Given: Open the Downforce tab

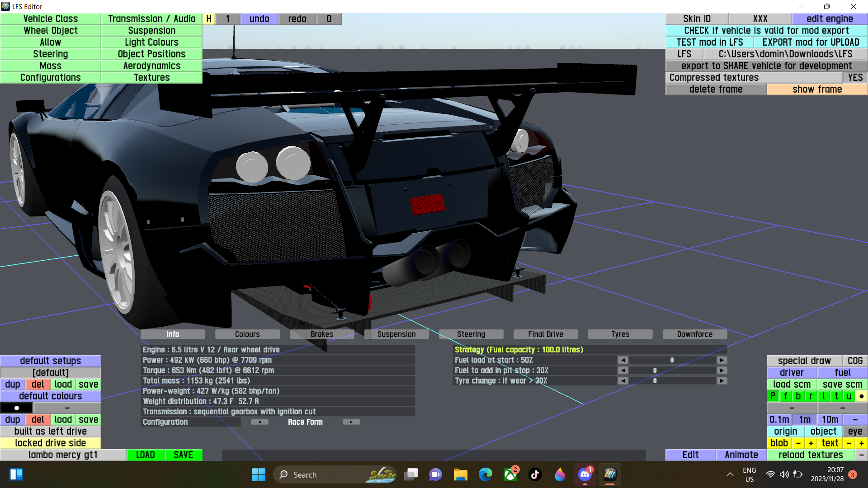Looking at the screenshot, I should (694, 334).
